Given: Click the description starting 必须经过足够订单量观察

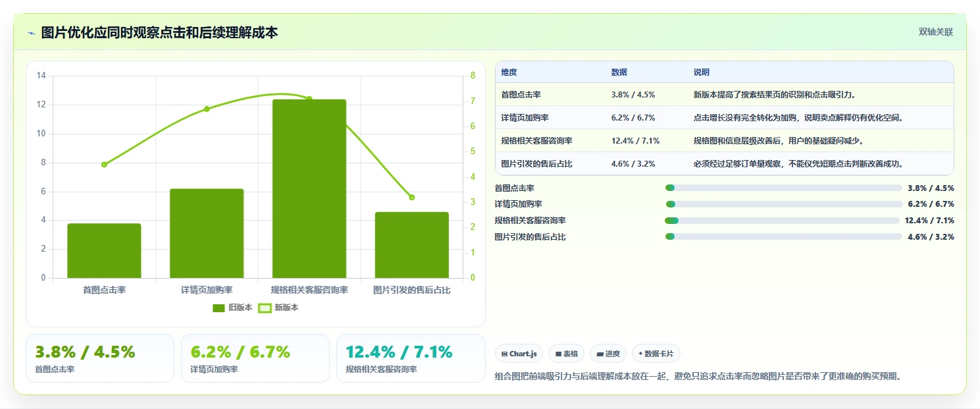Looking at the screenshot, I should (x=798, y=164).
